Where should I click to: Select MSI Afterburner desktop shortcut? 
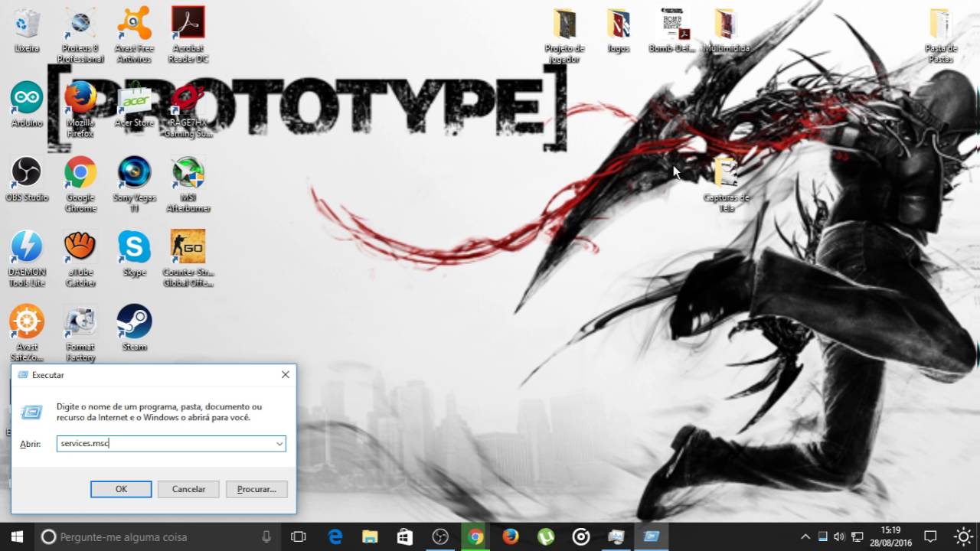click(x=188, y=184)
